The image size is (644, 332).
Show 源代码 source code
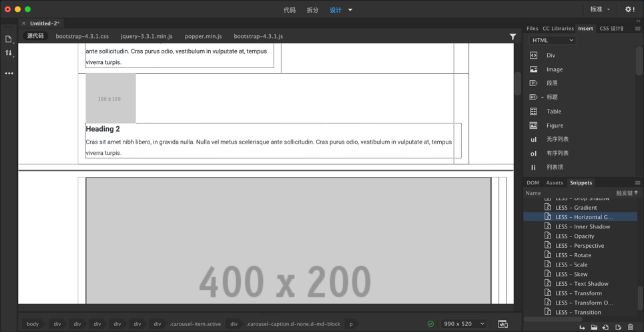point(35,36)
